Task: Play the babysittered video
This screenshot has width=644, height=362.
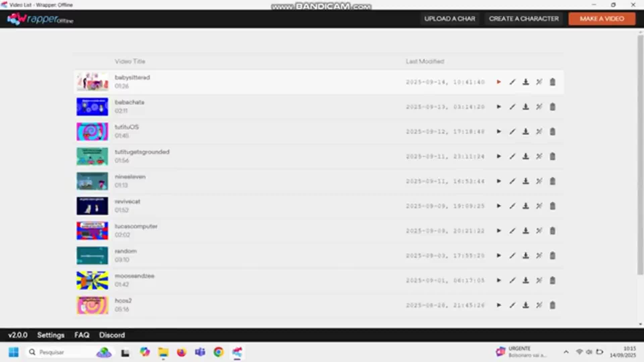Action: coord(499,82)
